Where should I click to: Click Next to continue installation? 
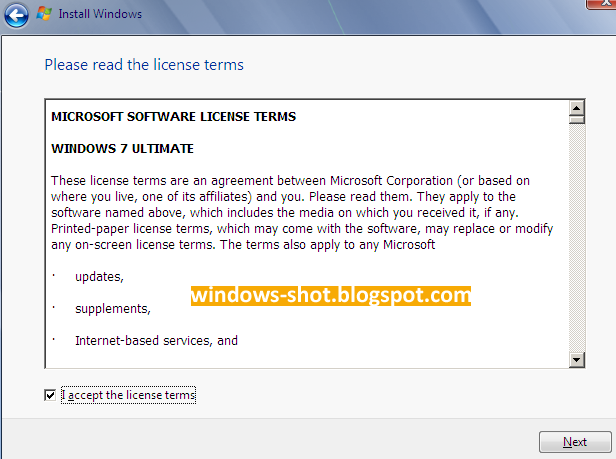[x=575, y=442]
